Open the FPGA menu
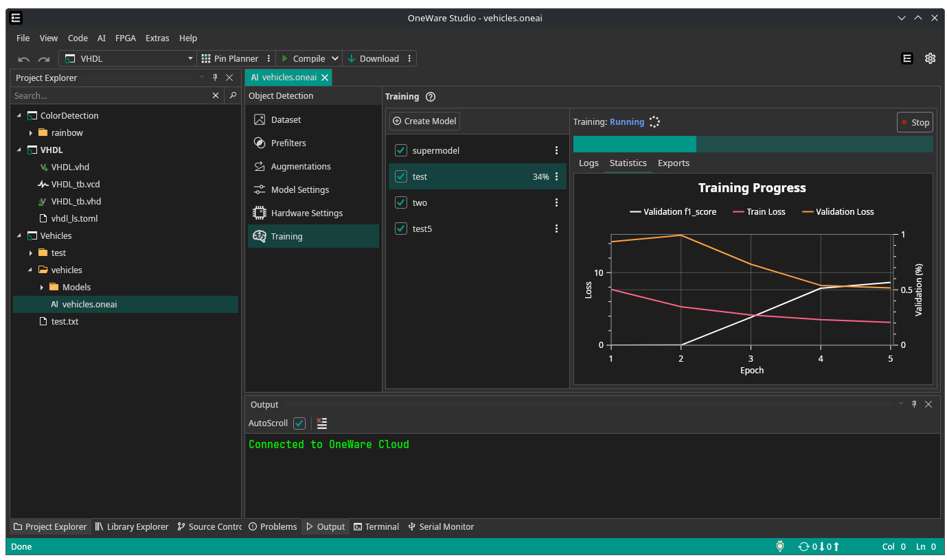947x560 pixels. pyautogui.click(x=125, y=38)
